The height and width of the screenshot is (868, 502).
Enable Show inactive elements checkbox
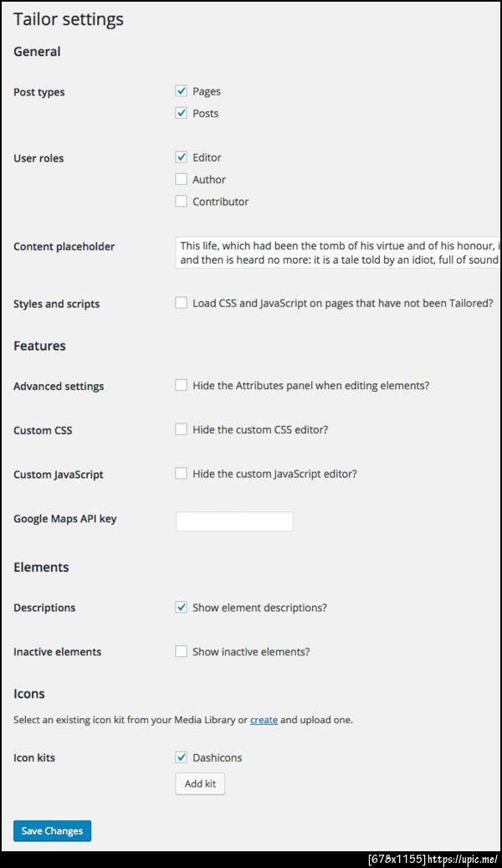coord(181,651)
